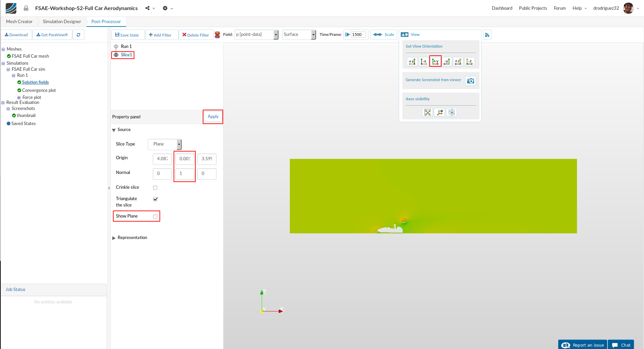The width and height of the screenshot is (644, 349).
Task: Click the SimScale logo
Action: [x=11, y=8]
